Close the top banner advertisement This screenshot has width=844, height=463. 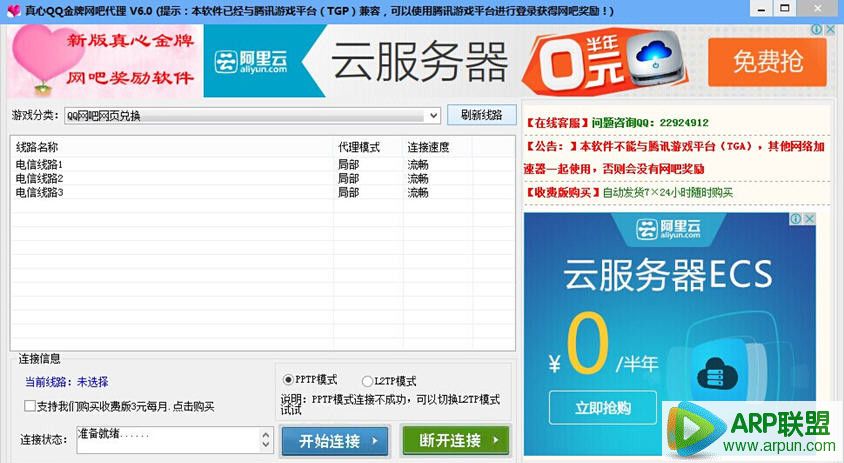829,30
